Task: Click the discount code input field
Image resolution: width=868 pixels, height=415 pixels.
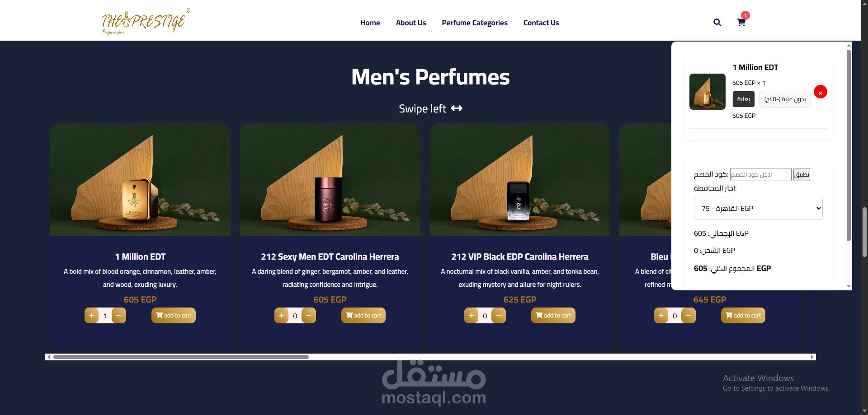Action: [x=761, y=174]
